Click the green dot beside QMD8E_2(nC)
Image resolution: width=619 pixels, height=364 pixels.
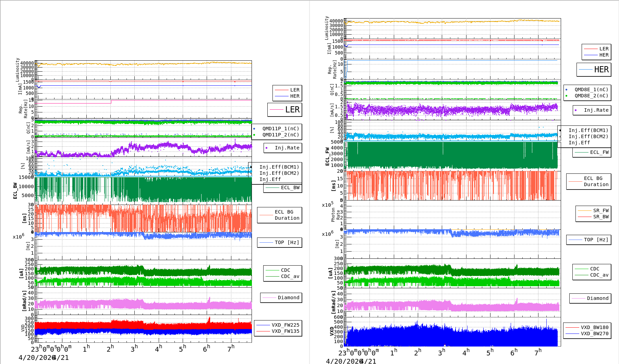coord(566,96)
